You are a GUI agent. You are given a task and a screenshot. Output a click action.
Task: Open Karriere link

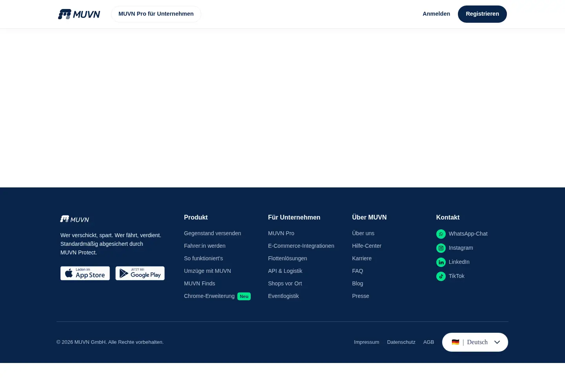point(362,258)
